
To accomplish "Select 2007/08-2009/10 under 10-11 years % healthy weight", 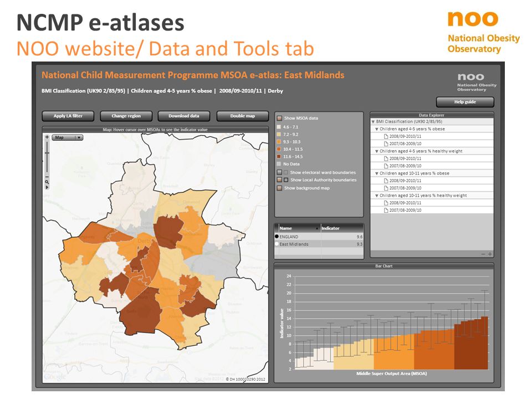I will point(432,211).
